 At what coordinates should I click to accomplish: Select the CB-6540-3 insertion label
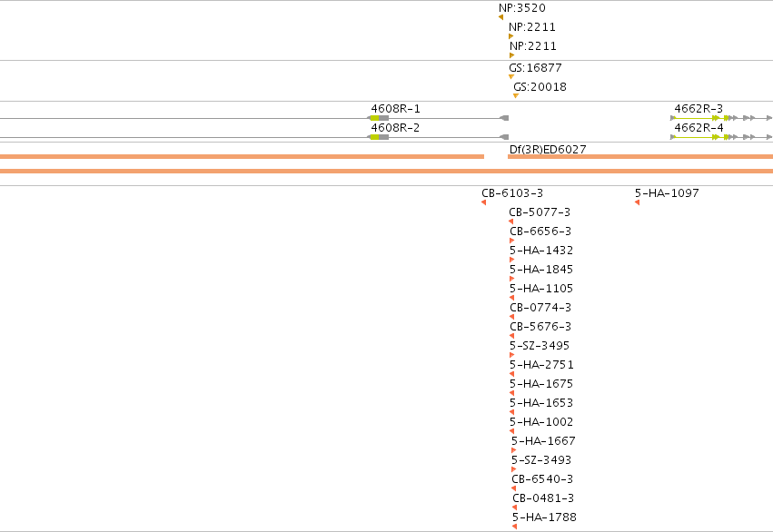542,478
